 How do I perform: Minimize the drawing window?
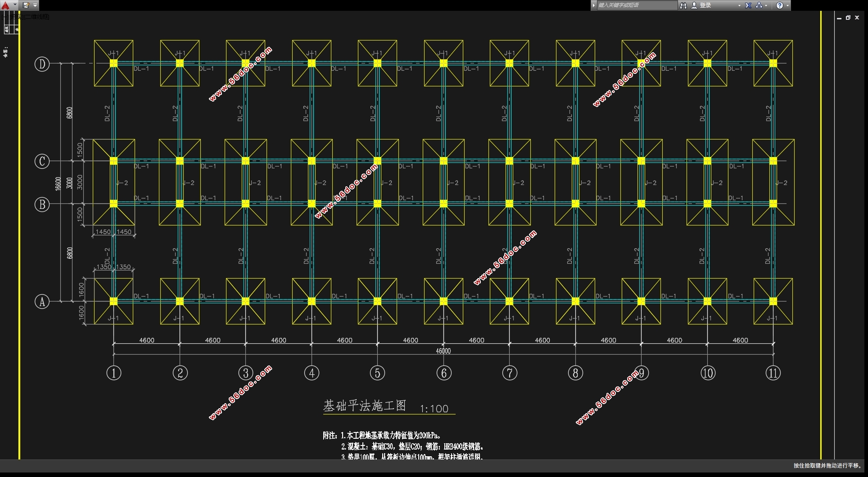pyautogui.click(x=839, y=18)
